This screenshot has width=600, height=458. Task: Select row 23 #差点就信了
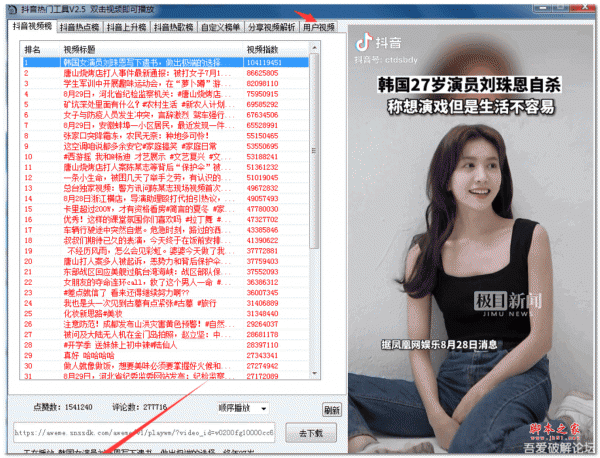click(x=165, y=293)
